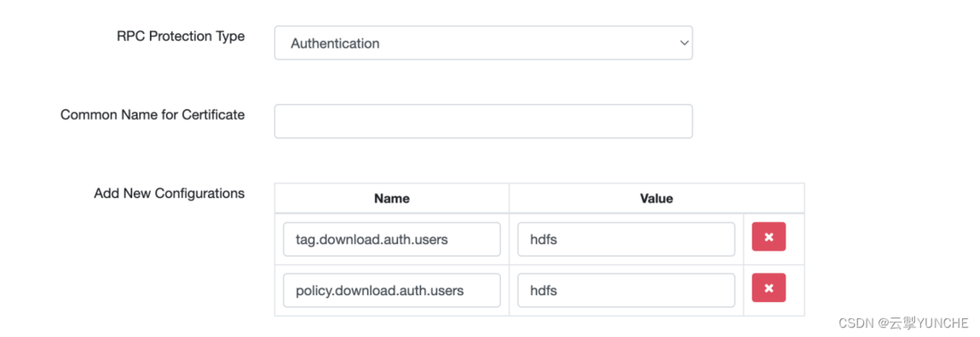Delete the policy.download.auth.users configuration row
This screenshot has height=337, width=980.
point(768,288)
